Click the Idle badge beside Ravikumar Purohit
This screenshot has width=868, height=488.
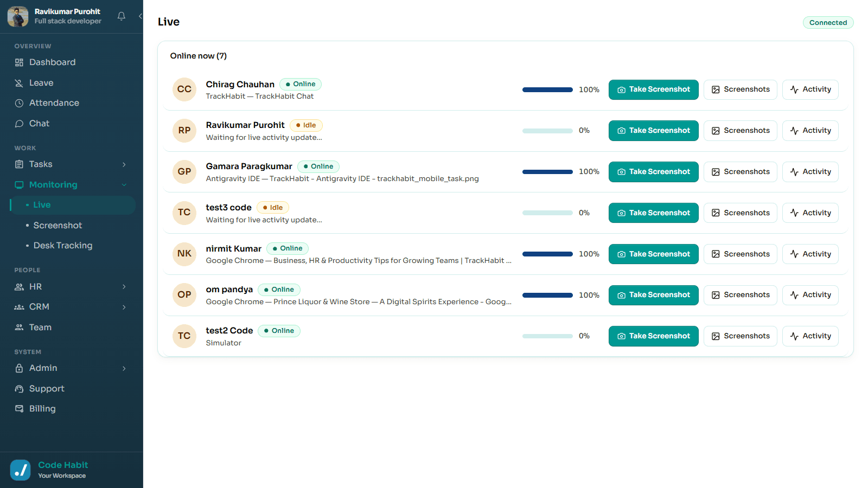pos(306,125)
